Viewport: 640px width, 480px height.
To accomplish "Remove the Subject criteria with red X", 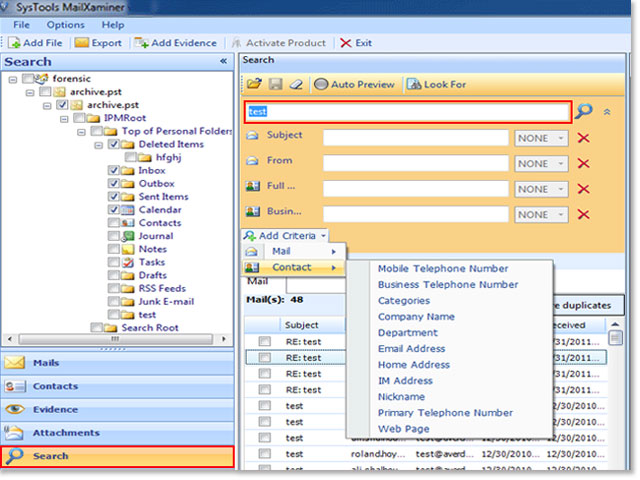I will 584,137.
